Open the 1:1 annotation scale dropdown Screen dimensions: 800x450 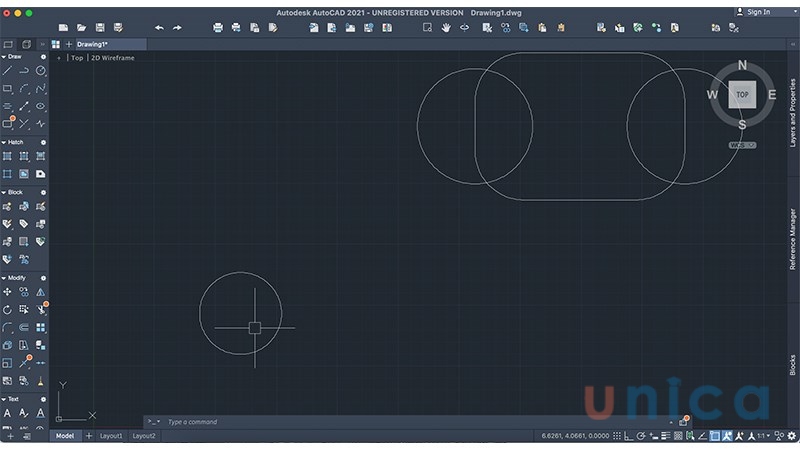click(x=762, y=436)
